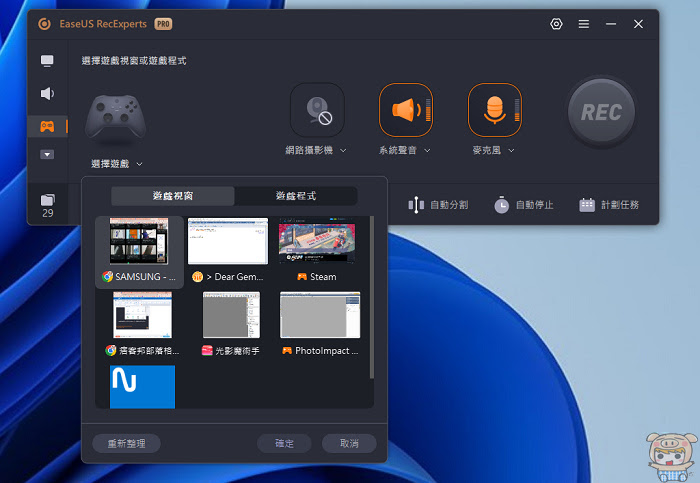
Task: Confirm selection with 確定 button
Action: tap(284, 443)
